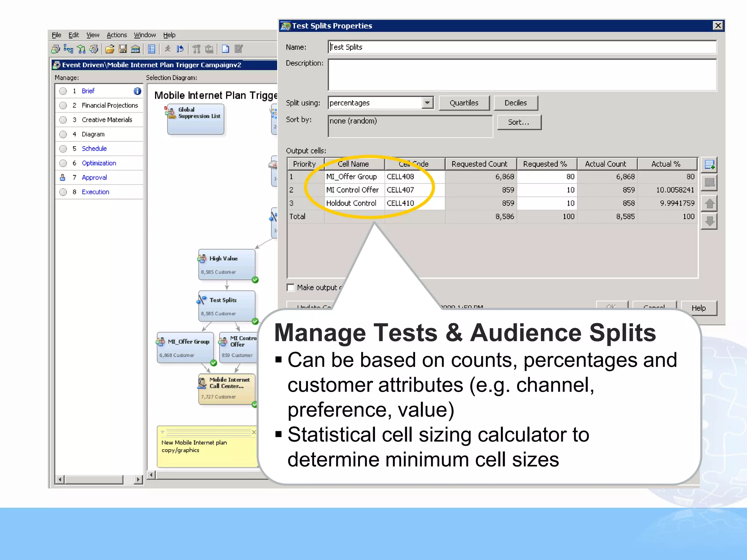Open the Approval link in Manage

[x=94, y=178]
